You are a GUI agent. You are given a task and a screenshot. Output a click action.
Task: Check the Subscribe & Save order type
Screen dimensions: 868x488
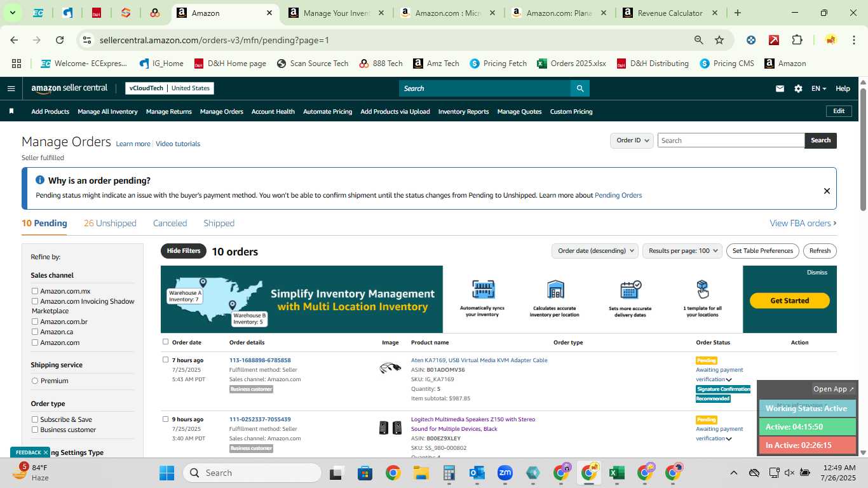pos(36,419)
